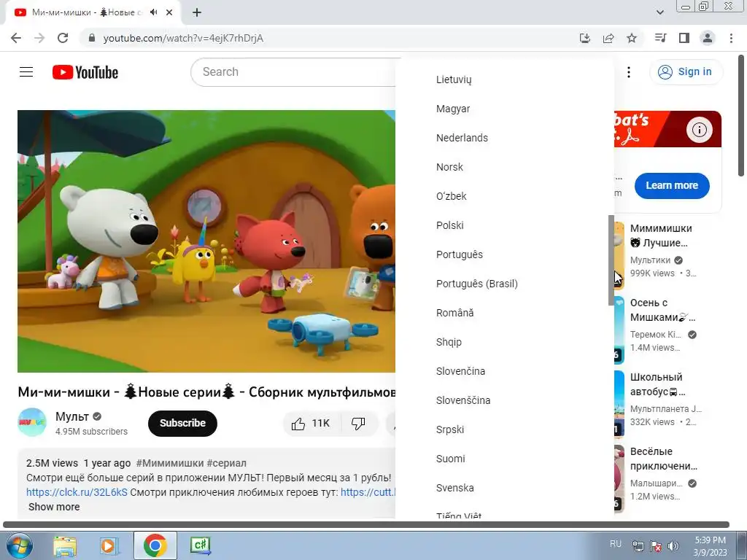747x560 pixels.
Task: Bookmark this page with the star
Action: click(x=632, y=38)
